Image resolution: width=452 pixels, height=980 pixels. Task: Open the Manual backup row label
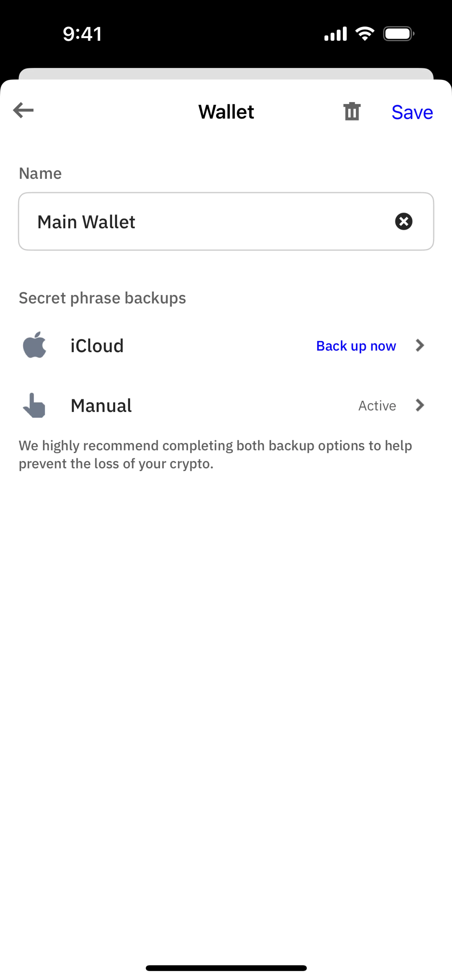click(101, 405)
